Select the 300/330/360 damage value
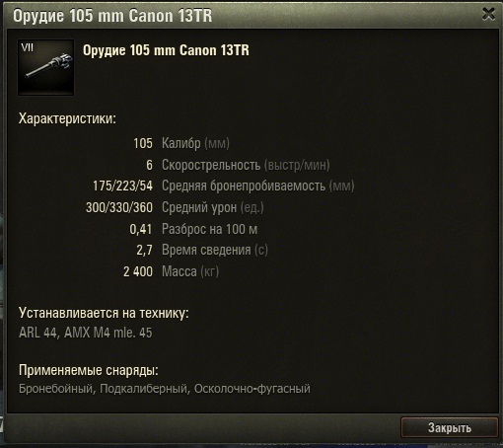 pos(119,207)
